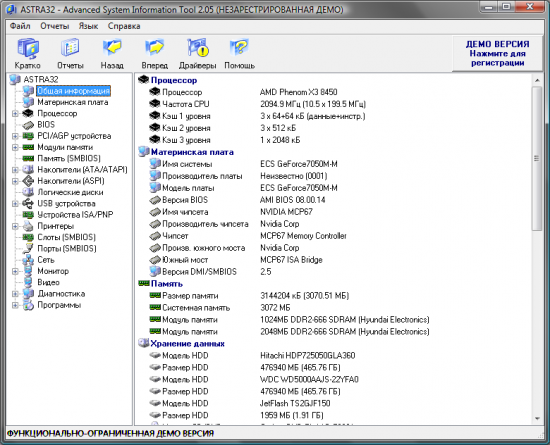This screenshot has width=550, height=445.
Task: Open the Драйверы toolbar icon
Action: coord(197,48)
